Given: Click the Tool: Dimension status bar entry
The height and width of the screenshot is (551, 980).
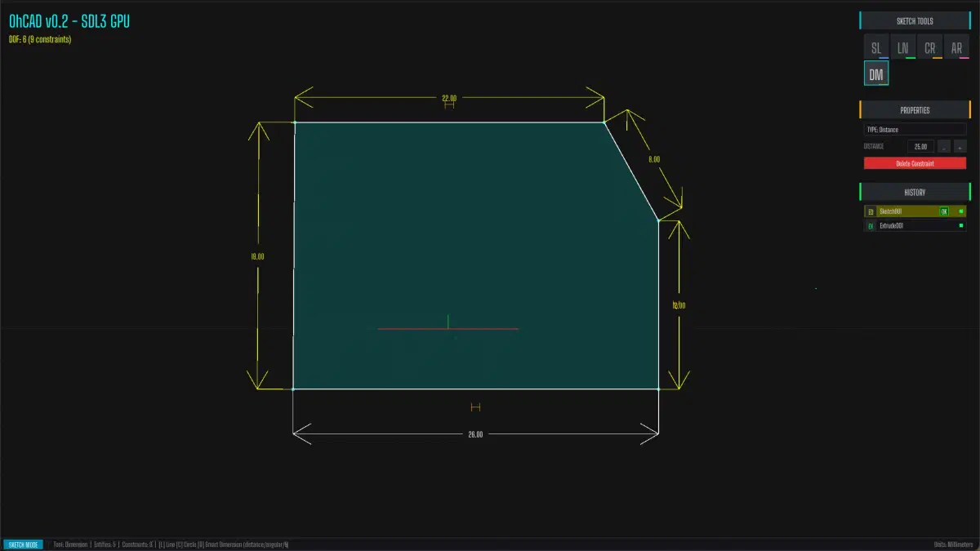Looking at the screenshot, I should (69, 544).
